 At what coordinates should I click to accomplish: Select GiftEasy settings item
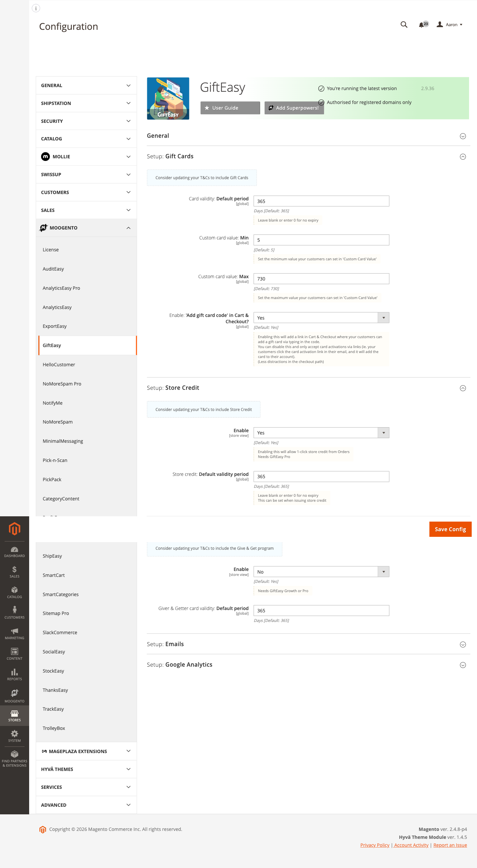pos(88,345)
